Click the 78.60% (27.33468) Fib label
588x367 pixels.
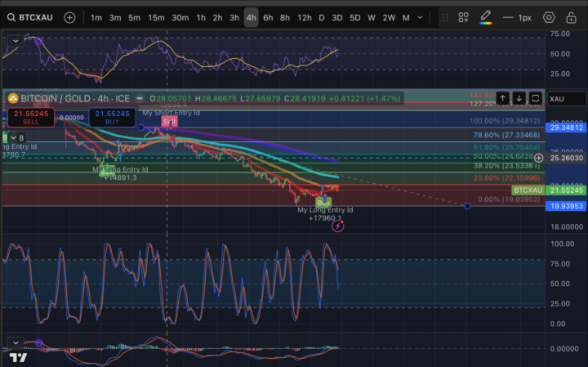(506, 135)
